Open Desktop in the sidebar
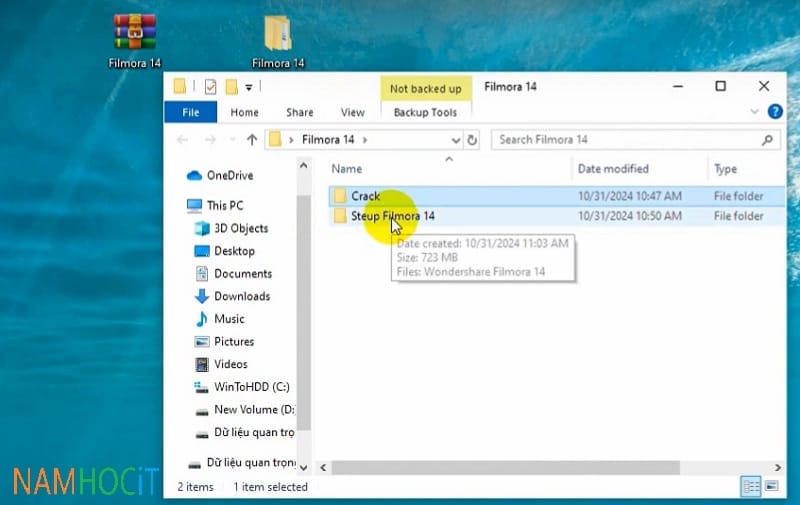Image resolution: width=800 pixels, height=505 pixels. pos(224,251)
